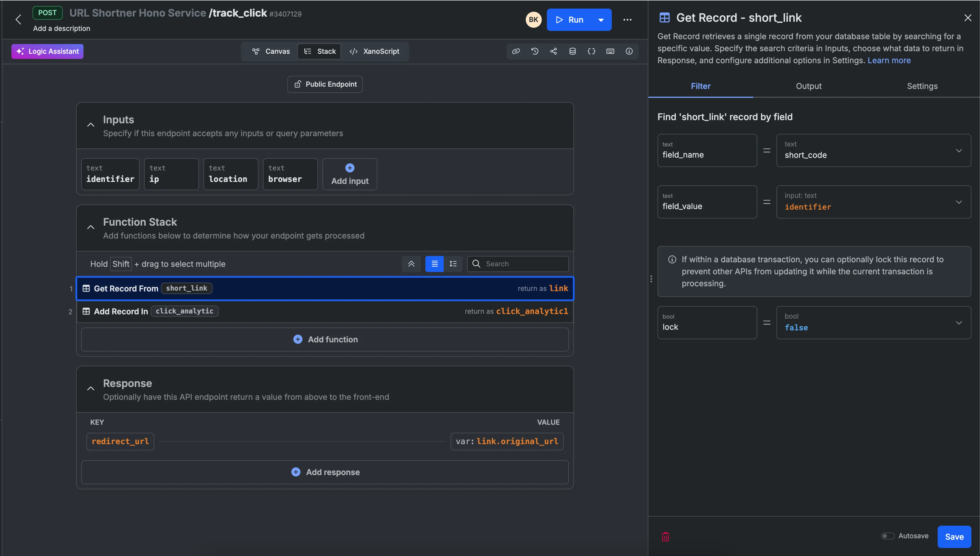Delete the step with the red trash icon
Screen dimensions: 980x556
665,537
